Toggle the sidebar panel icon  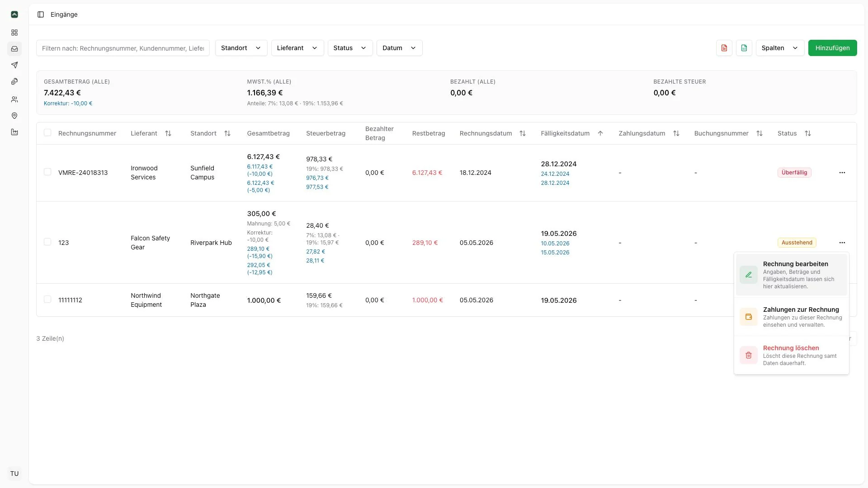(41, 14)
